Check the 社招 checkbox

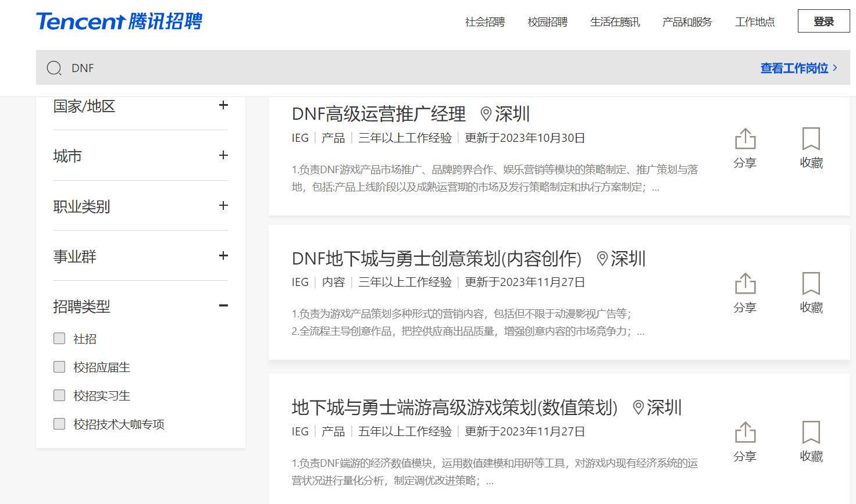click(59, 338)
